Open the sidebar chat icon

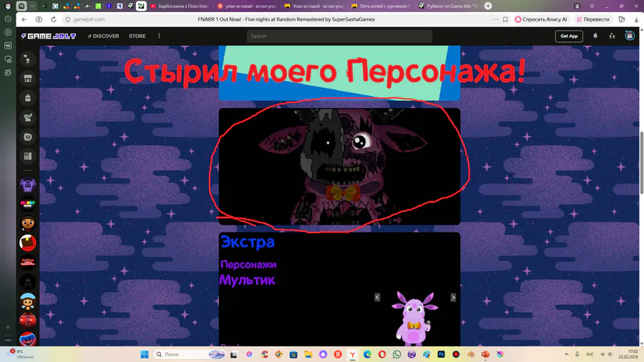click(x=27, y=137)
